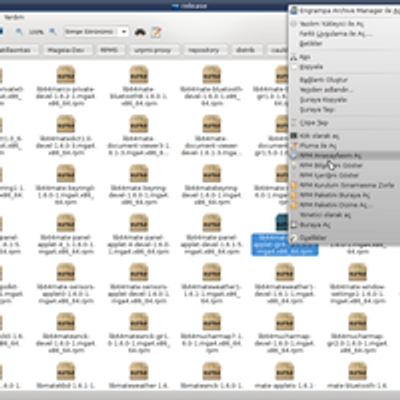This screenshot has height=400, width=400.
Task: Choose Kes in the context menu
Action: click(x=345, y=57)
